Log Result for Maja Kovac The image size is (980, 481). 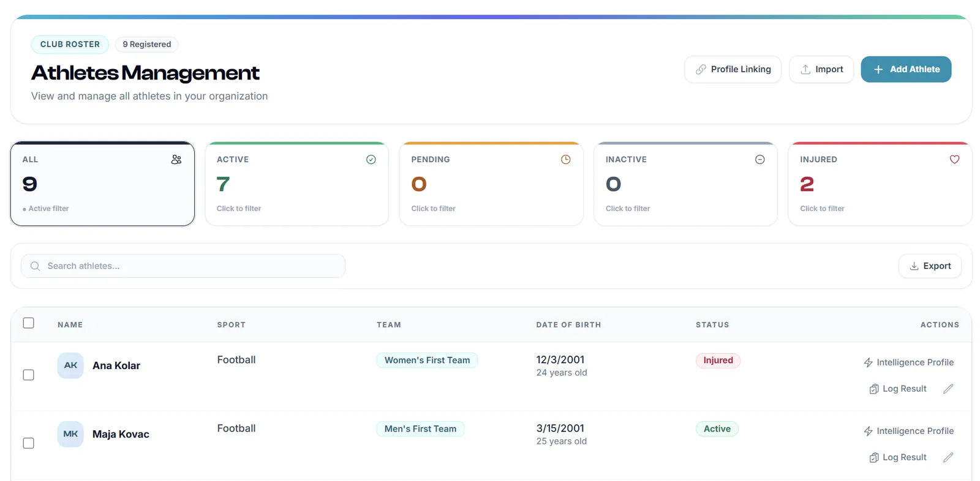pos(898,457)
